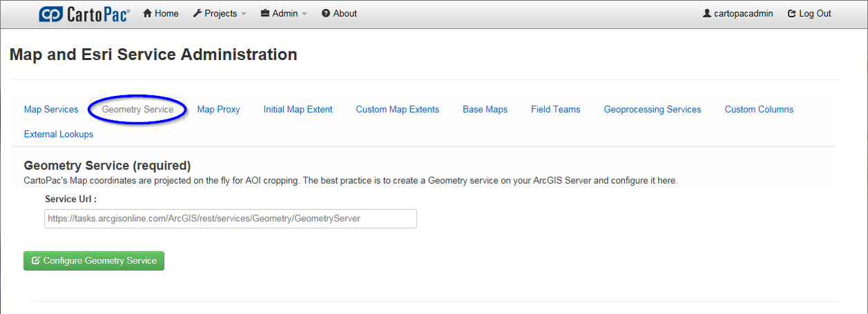Click the Log Out arrow icon
This screenshot has width=868, height=314.
click(x=791, y=13)
